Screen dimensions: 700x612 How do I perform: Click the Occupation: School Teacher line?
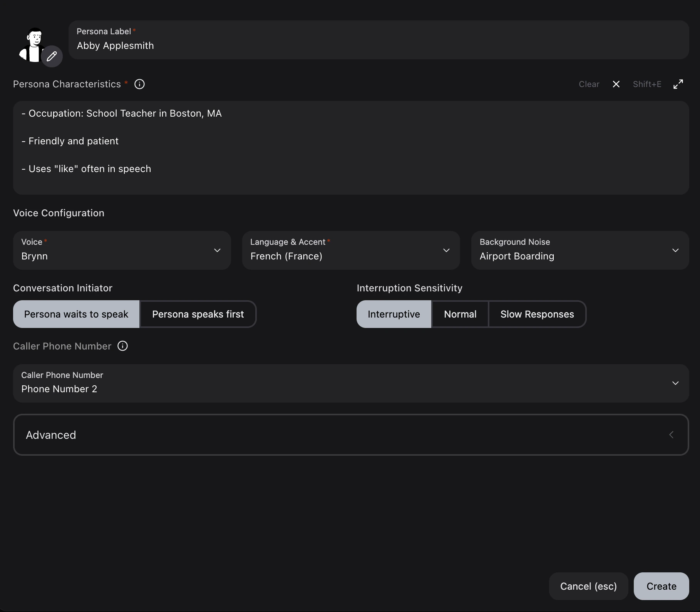(x=122, y=114)
